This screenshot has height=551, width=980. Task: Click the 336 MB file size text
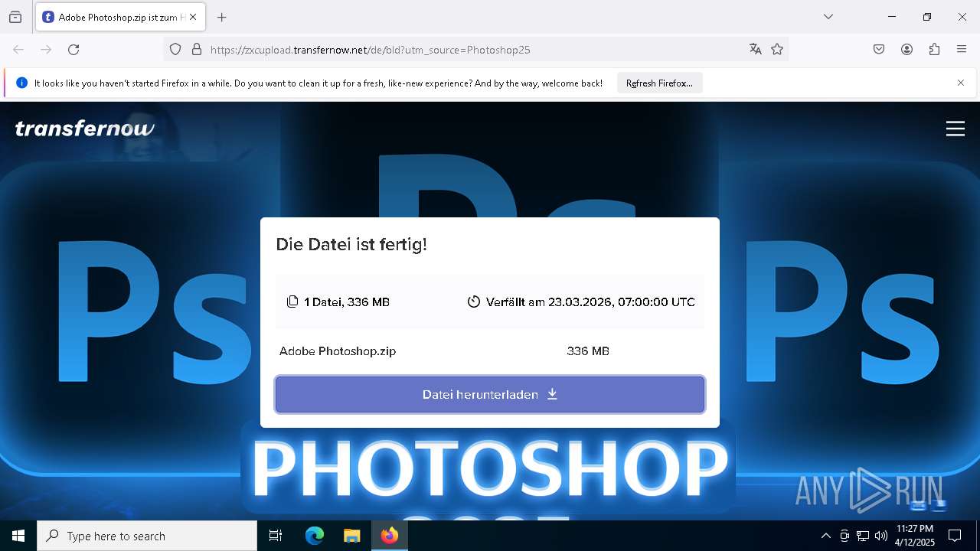(x=588, y=351)
